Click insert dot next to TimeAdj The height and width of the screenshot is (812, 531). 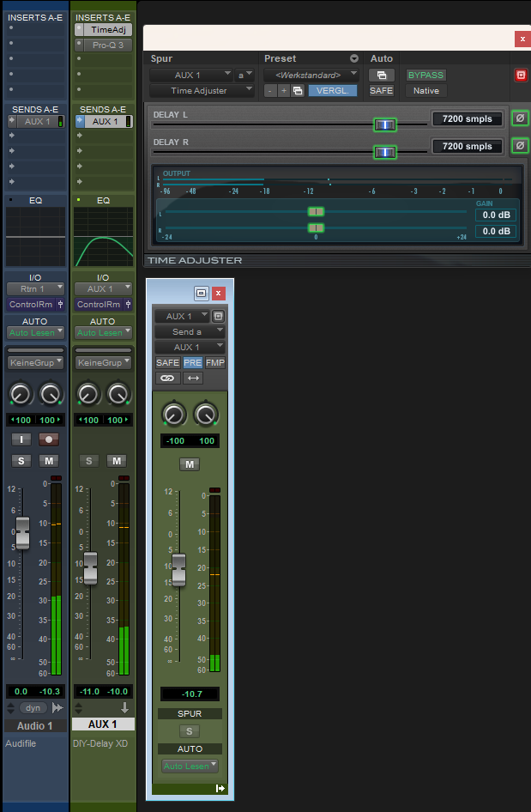(x=79, y=29)
